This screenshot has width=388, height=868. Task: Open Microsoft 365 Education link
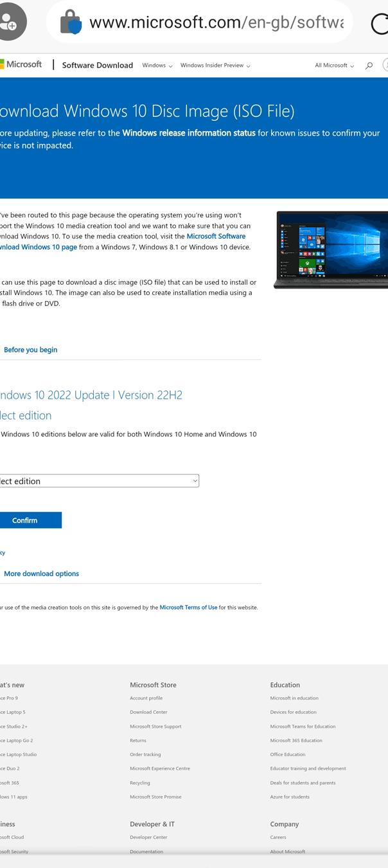[296, 741]
